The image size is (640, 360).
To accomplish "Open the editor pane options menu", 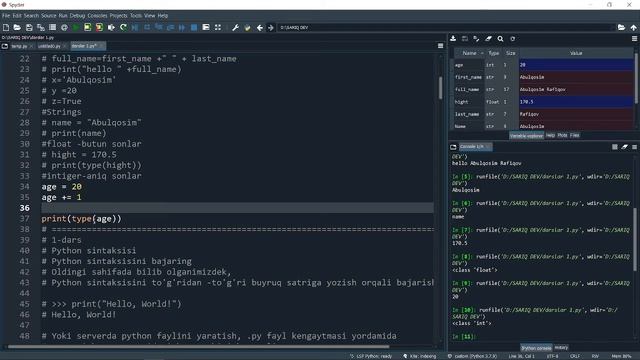I will [x=440, y=46].
